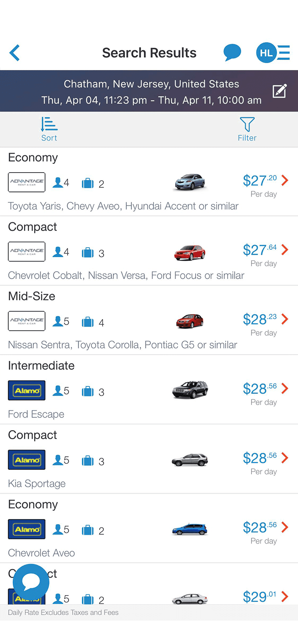Edit the search location and dates

280,91
